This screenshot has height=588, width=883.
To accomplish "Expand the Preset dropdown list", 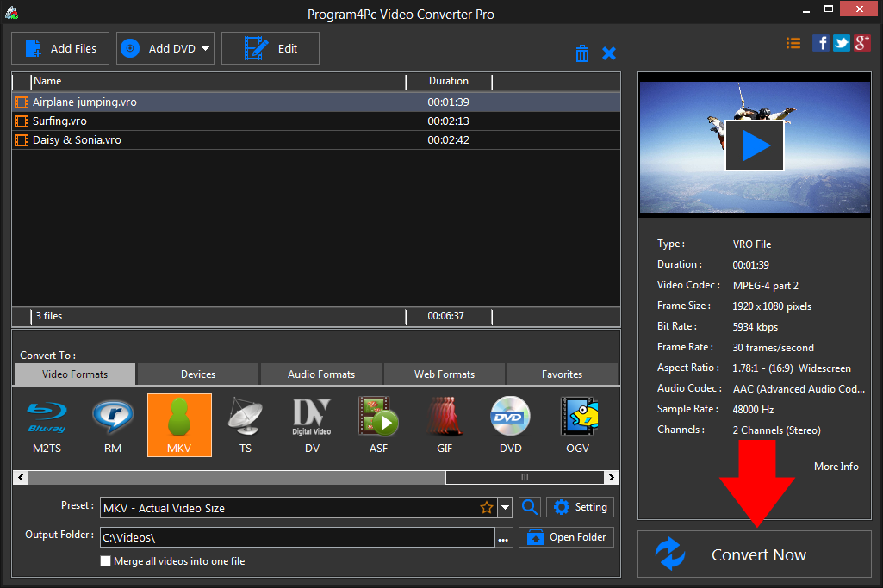I will pos(506,508).
